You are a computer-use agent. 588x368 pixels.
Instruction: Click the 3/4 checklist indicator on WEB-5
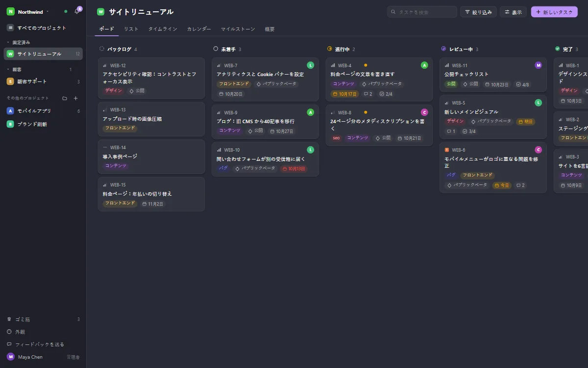tap(469, 131)
